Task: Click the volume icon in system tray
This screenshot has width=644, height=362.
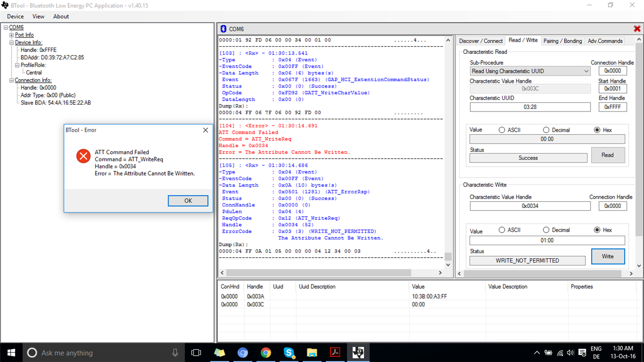Action: pos(570,353)
